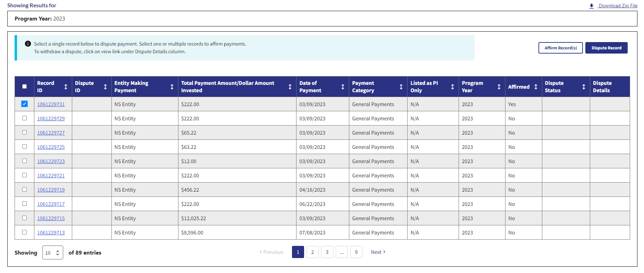Sort by Payment Category column
Image resolution: width=644 pixels, height=273 pixels.
401,87
